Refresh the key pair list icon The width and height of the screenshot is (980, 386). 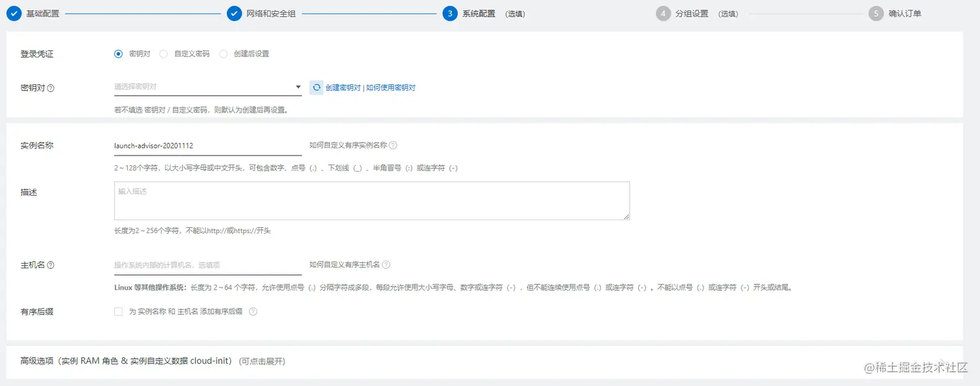pos(316,87)
